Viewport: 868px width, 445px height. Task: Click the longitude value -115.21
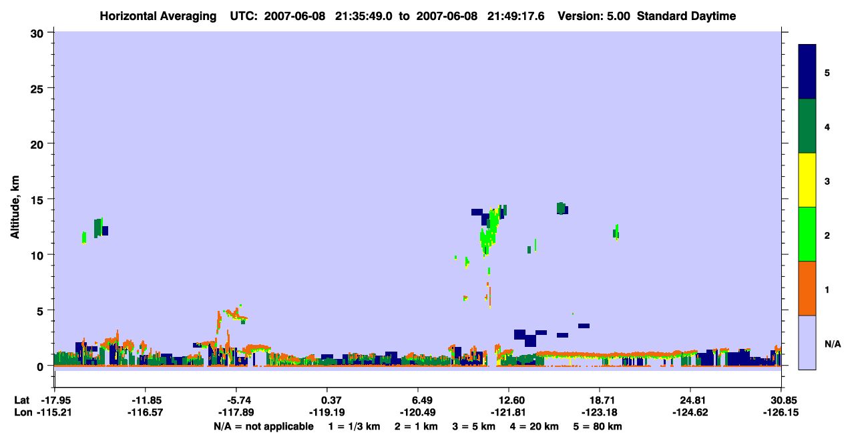point(55,413)
